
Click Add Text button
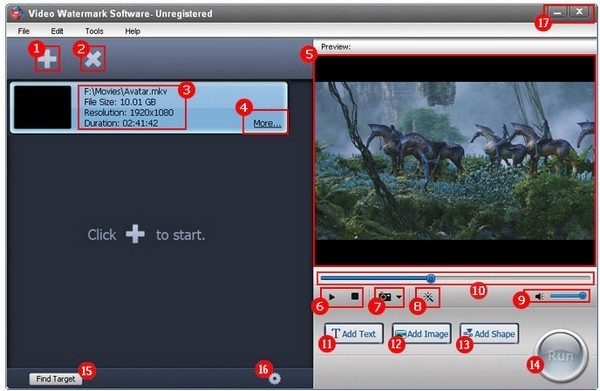point(354,334)
